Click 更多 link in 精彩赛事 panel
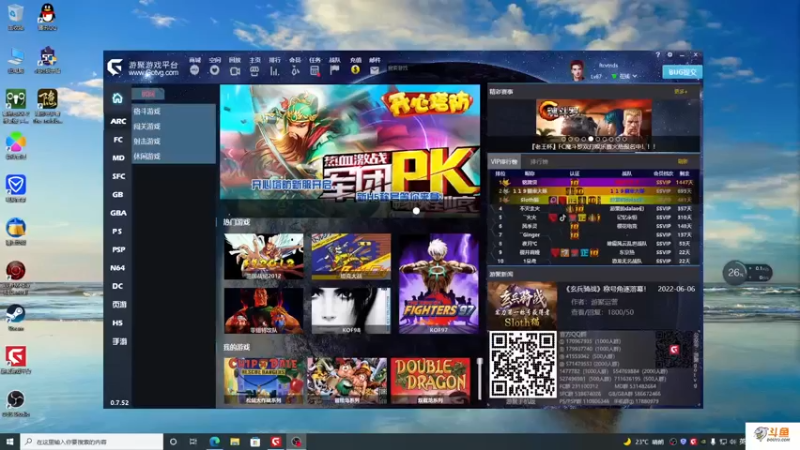 click(x=680, y=92)
